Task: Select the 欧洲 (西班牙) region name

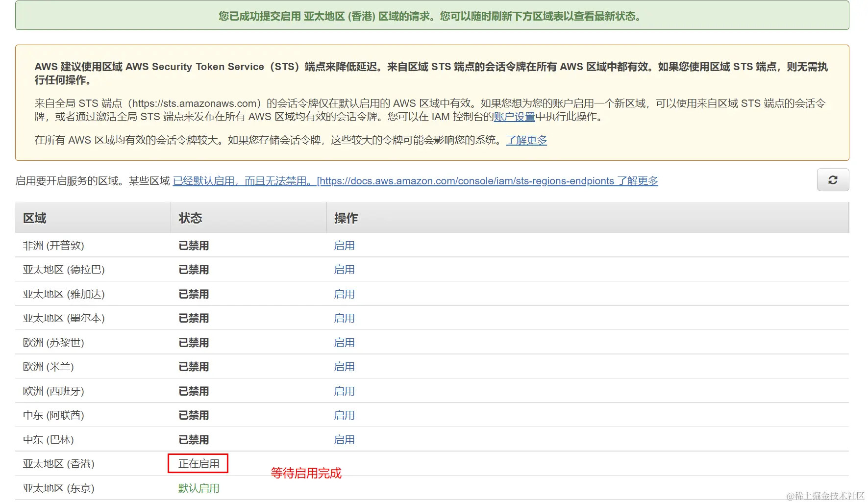Action: 53,391
